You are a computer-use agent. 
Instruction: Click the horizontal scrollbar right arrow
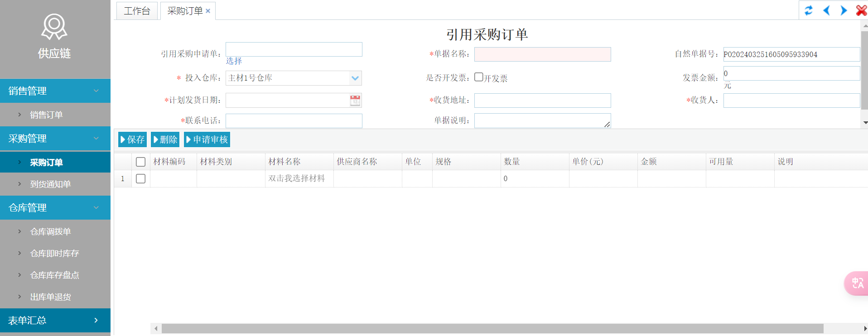865,328
